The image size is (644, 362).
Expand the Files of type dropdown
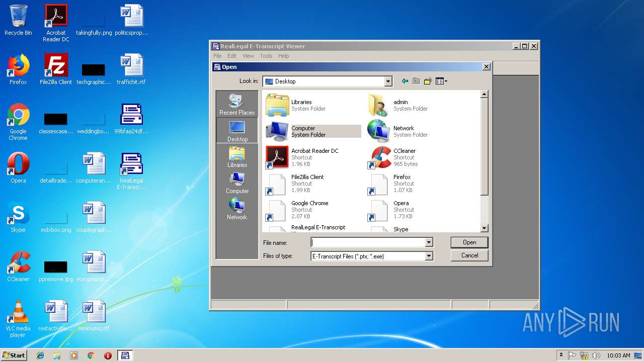pos(429,256)
